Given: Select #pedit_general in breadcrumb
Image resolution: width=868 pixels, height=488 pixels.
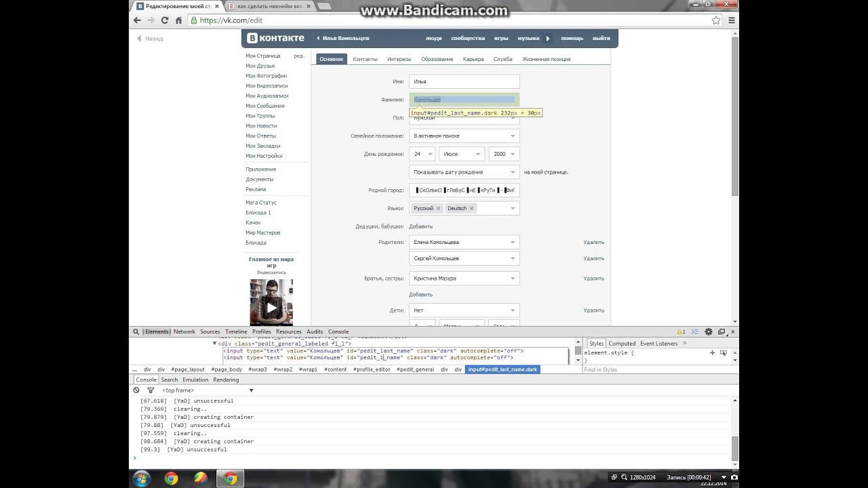Looking at the screenshot, I should (x=415, y=369).
